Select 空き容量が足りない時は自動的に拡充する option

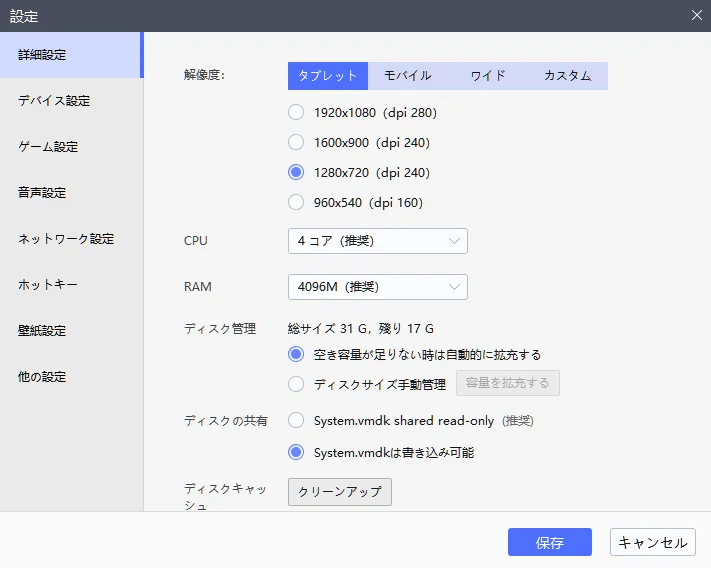coord(296,354)
